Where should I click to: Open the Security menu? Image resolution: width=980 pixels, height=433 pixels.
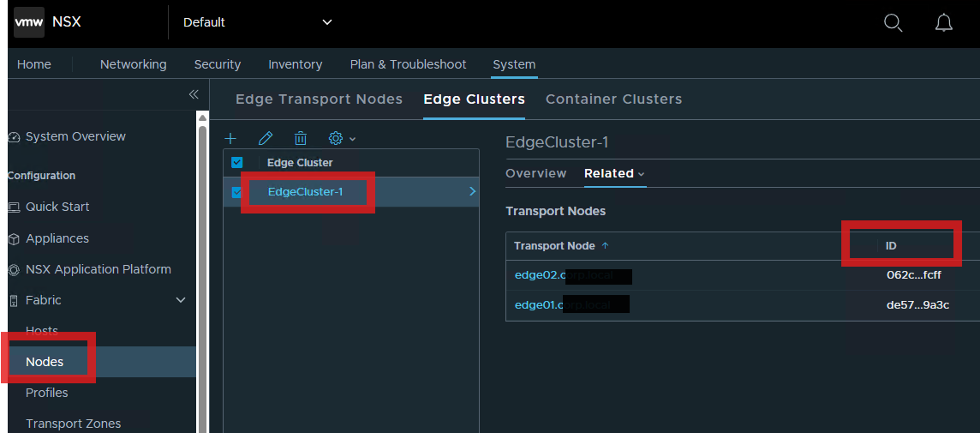click(x=218, y=64)
